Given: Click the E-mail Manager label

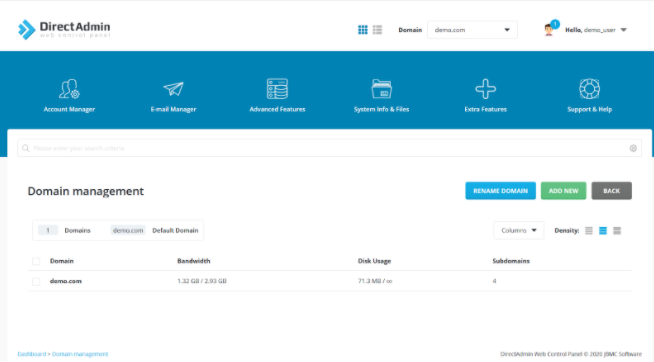Looking at the screenshot, I should (174, 109).
